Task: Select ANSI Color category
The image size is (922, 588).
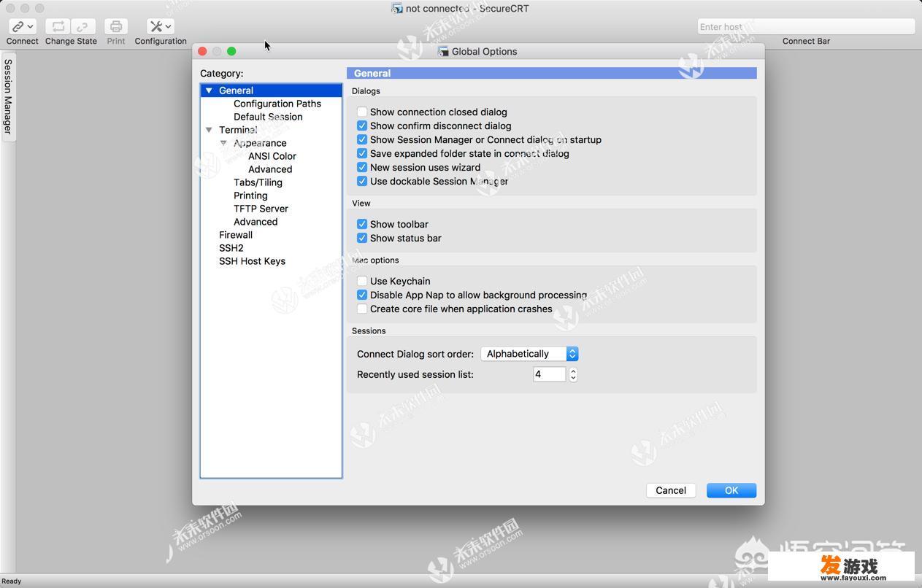Action: coord(272,156)
